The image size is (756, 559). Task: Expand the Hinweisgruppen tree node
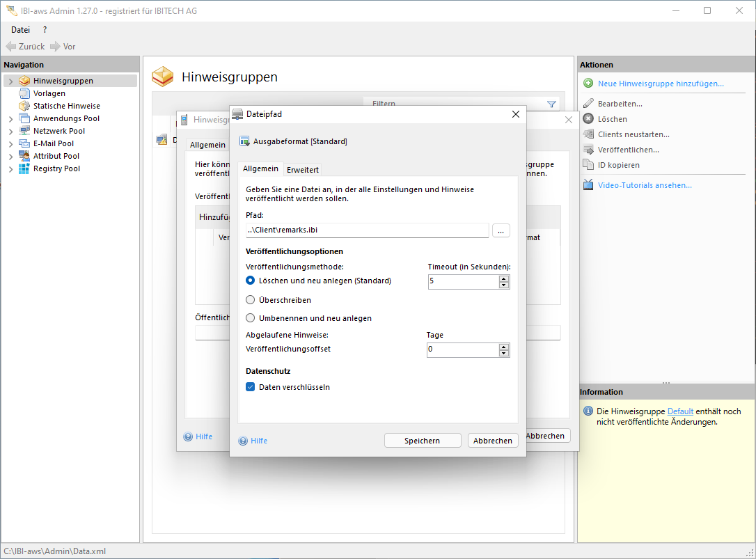point(10,81)
